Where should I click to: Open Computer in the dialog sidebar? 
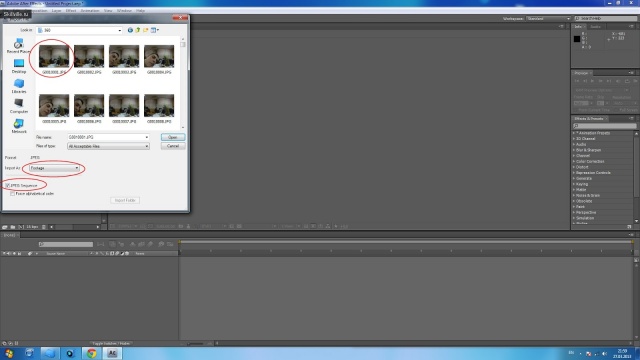coord(19,106)
